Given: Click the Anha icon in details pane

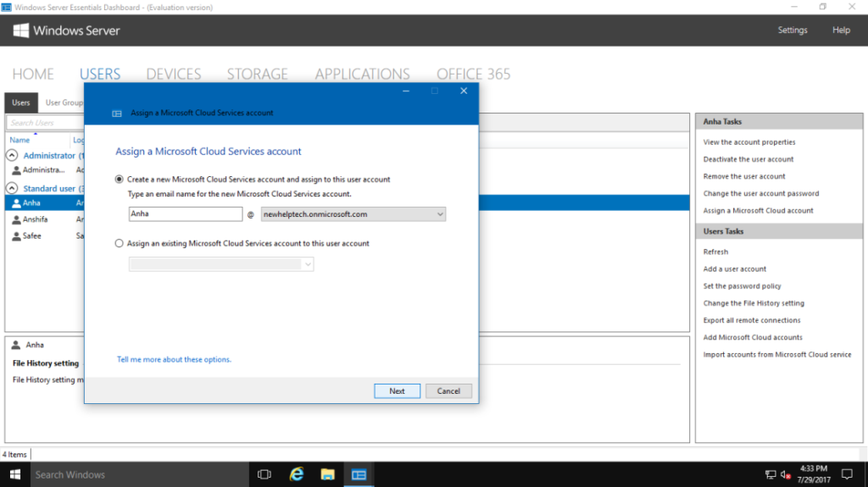Looking at the screenshot, I should [x=16, y=345].
